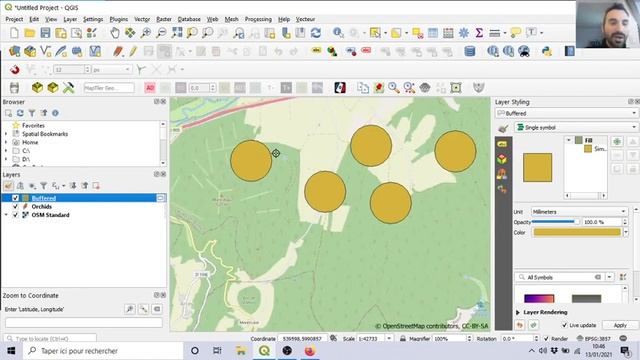Click the Symbology paintbrush tab
The height and width of the screenshot is (360, 640).
(503, 128)
